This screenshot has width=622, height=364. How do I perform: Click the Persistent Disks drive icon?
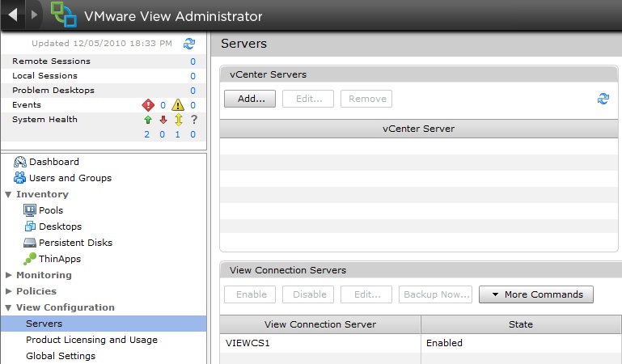[30, 243]
